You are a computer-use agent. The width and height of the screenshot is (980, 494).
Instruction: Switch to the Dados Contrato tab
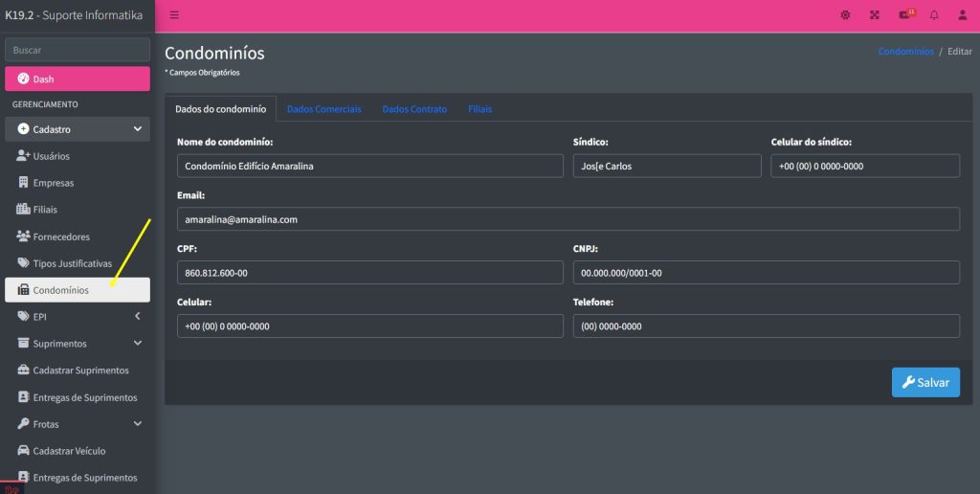click(414, 109)
